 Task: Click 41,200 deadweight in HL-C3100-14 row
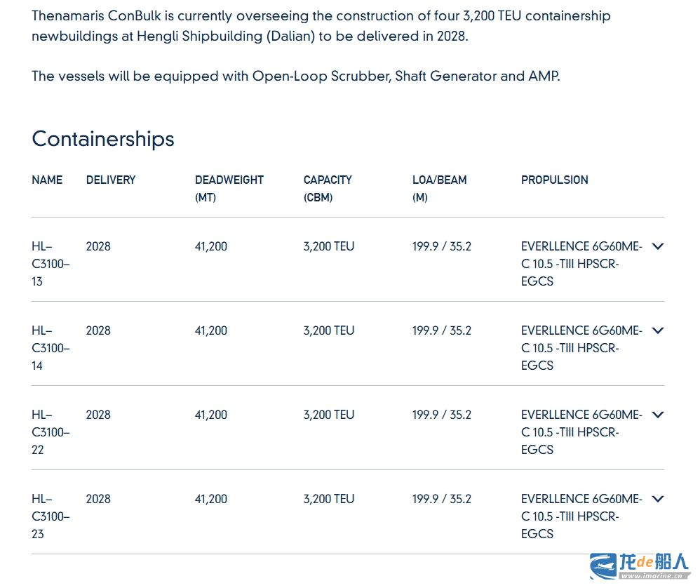[x=210, y=330]
